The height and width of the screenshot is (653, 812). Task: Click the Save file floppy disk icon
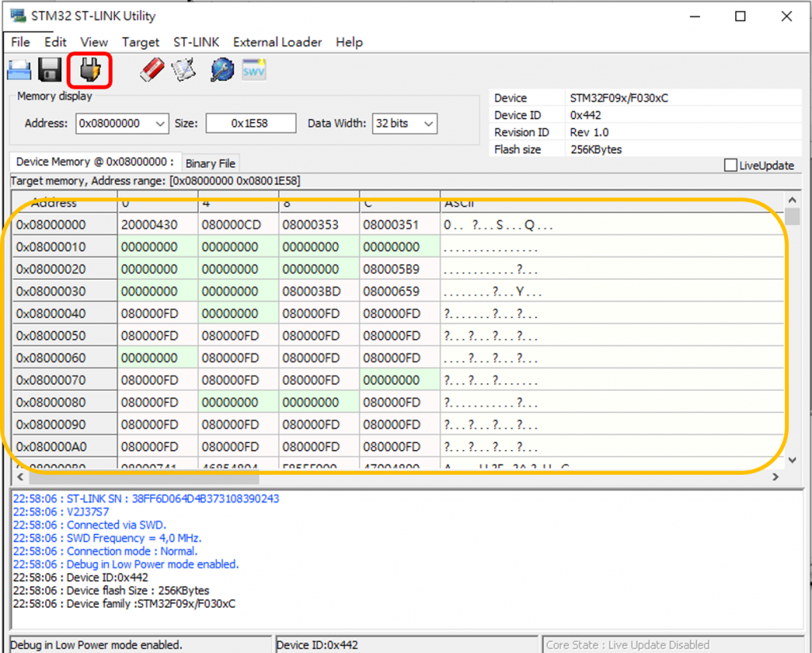[x=50, y=70]
